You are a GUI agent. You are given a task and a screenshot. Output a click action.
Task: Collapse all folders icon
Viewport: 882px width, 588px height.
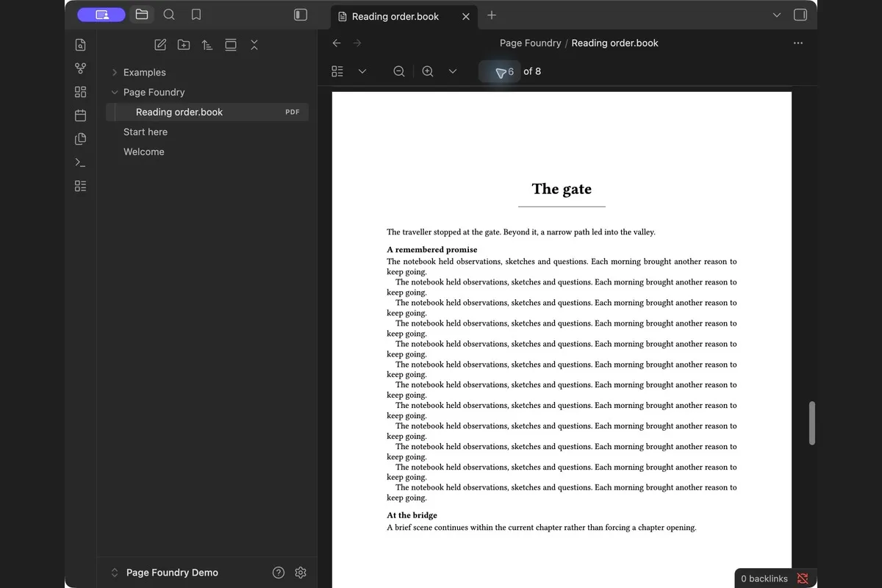click(x=254, y=45)
